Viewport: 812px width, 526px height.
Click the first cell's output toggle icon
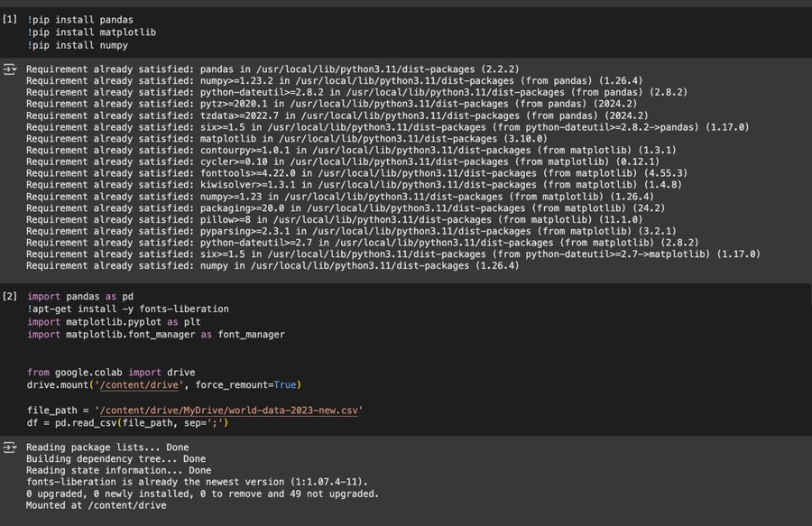tap(9, 69)
